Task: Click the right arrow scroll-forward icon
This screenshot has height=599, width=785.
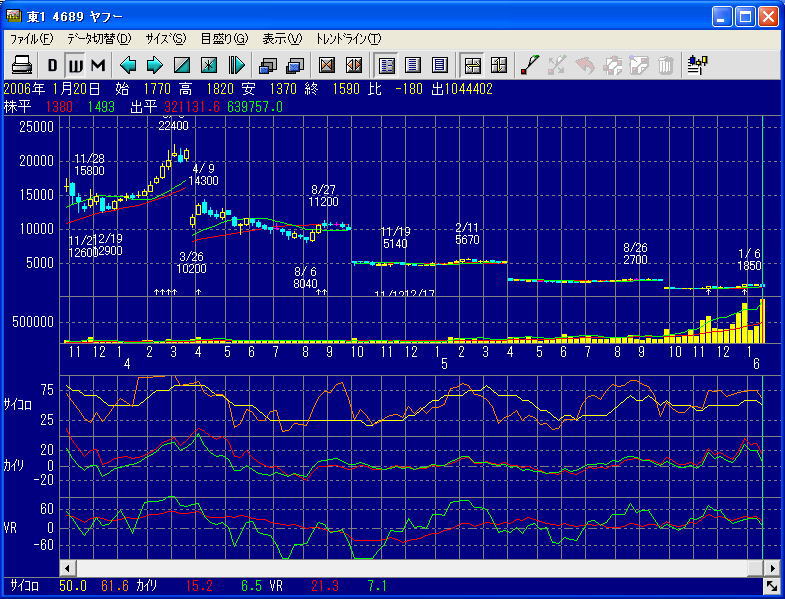Action: pyautogui.click(x=155, y=65)
